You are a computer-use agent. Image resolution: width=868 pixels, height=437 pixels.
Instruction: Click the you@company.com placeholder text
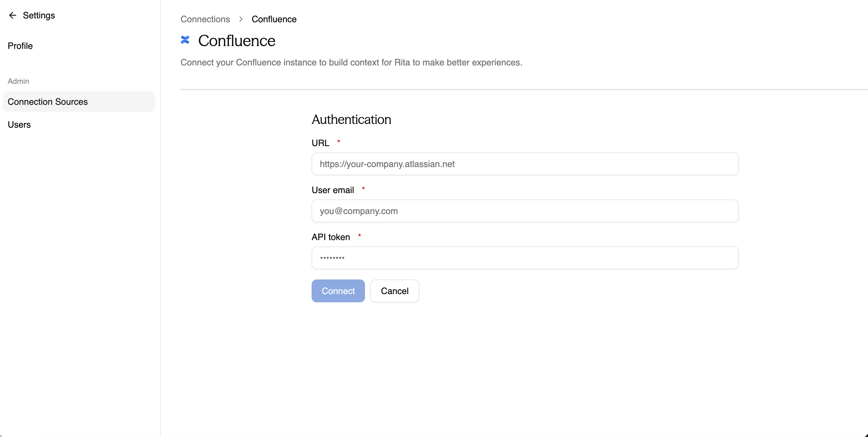(x=358, y=211)
